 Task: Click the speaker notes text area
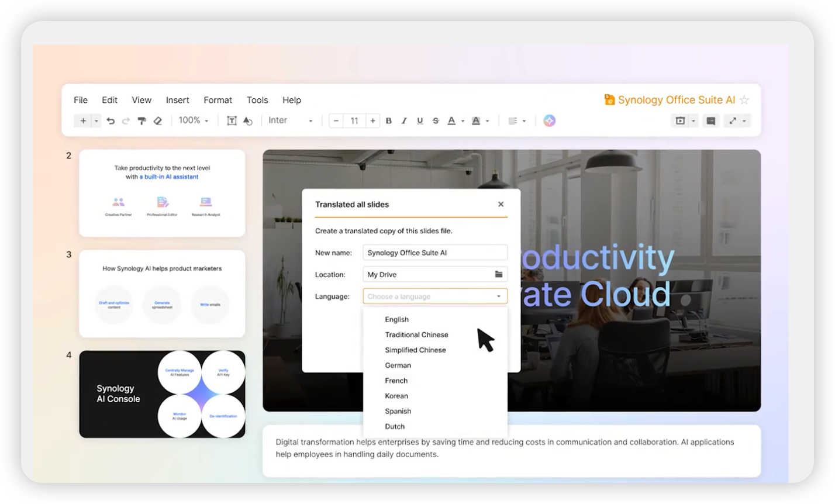point(512,451)
